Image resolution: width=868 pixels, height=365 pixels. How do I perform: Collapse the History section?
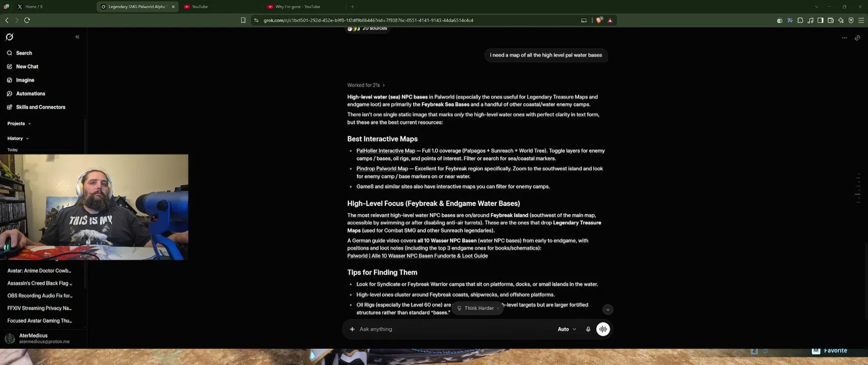click(18, 138)
